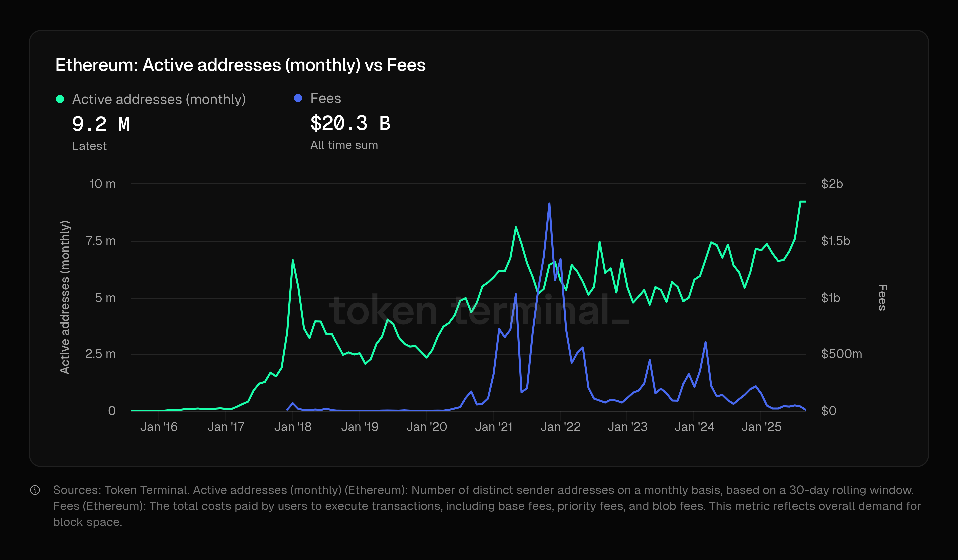Click the info icon beside the sources text
Viewport: 958px width, 560px height.
click(35, 490)
